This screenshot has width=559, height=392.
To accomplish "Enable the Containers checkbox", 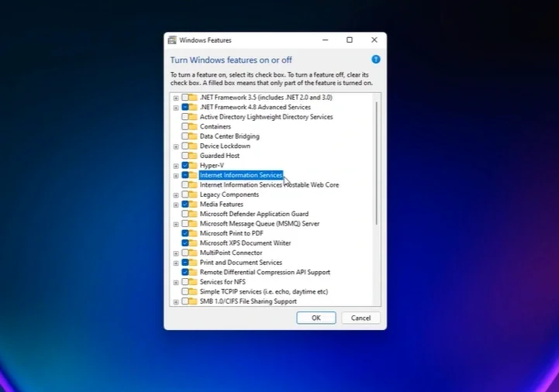I will click(185, 126).
